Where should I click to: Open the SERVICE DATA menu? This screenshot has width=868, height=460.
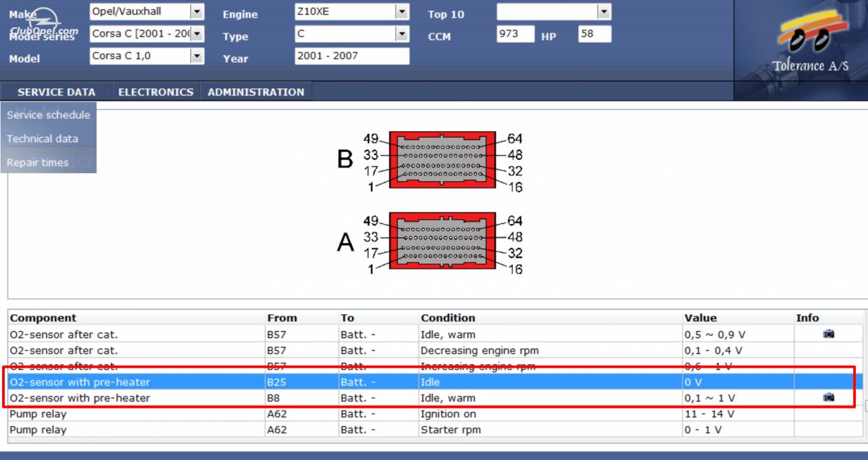click(56, 92)
